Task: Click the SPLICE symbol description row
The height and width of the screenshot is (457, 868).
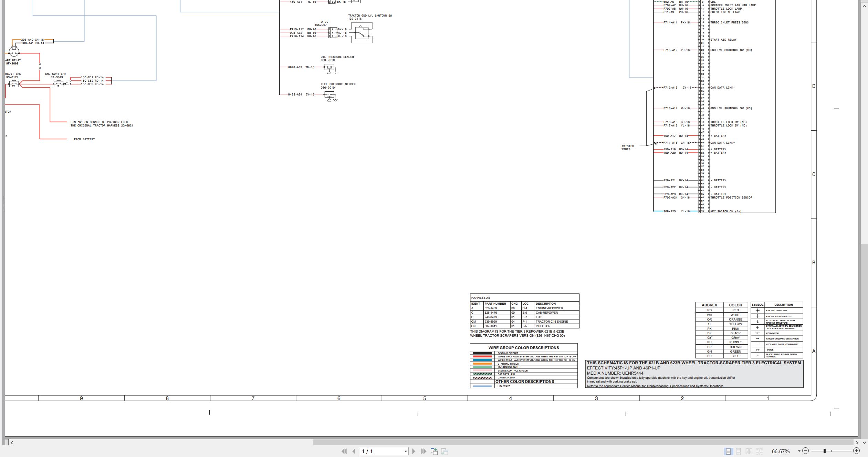Action: click(777, 350)
